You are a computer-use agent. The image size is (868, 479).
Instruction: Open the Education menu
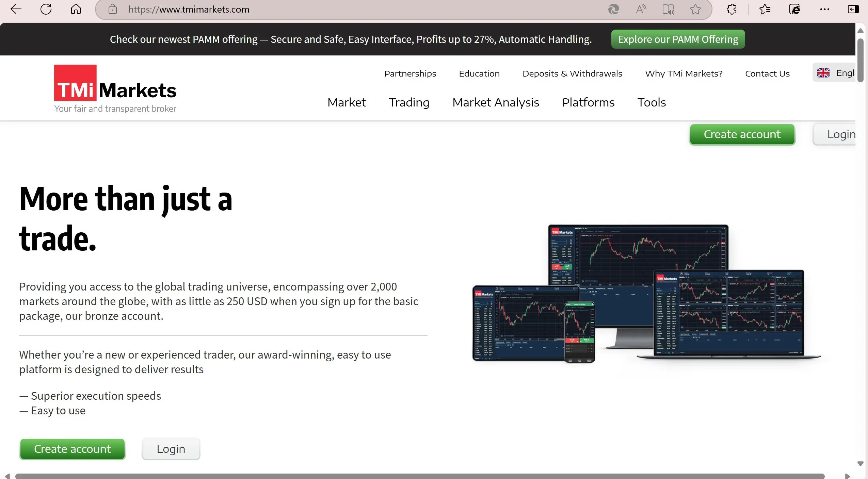pos(479,73)
